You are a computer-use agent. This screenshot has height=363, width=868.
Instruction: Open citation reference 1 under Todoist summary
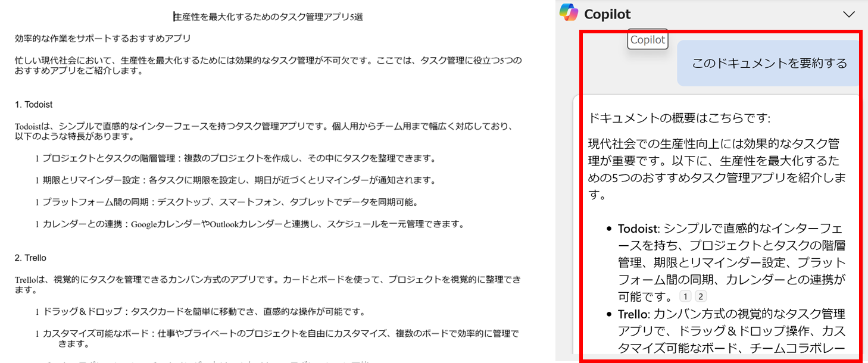pos(685,296)
